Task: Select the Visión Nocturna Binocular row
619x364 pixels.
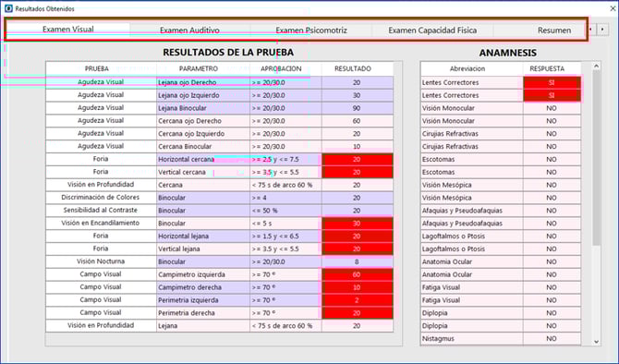Action: click(220, 261)
